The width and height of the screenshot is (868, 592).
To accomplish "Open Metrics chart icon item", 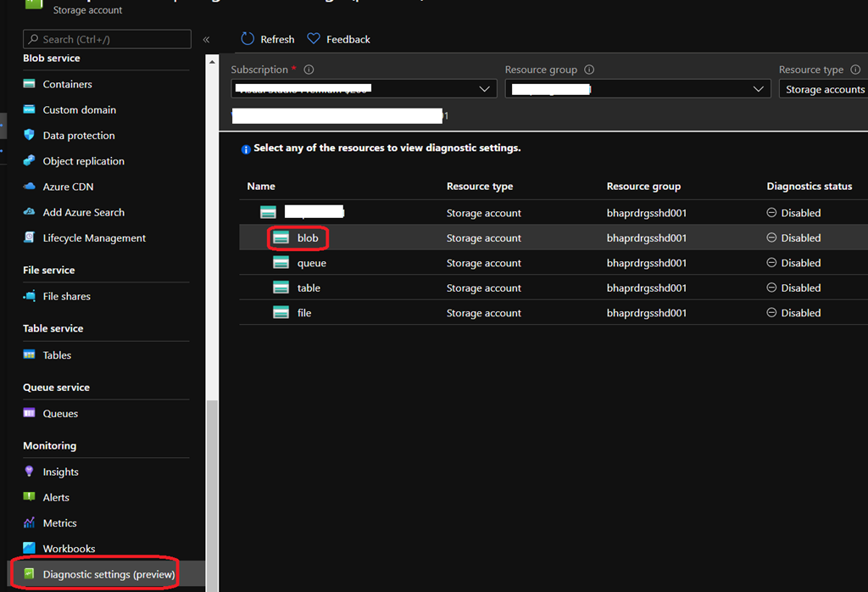I will (x=30, y=523).
